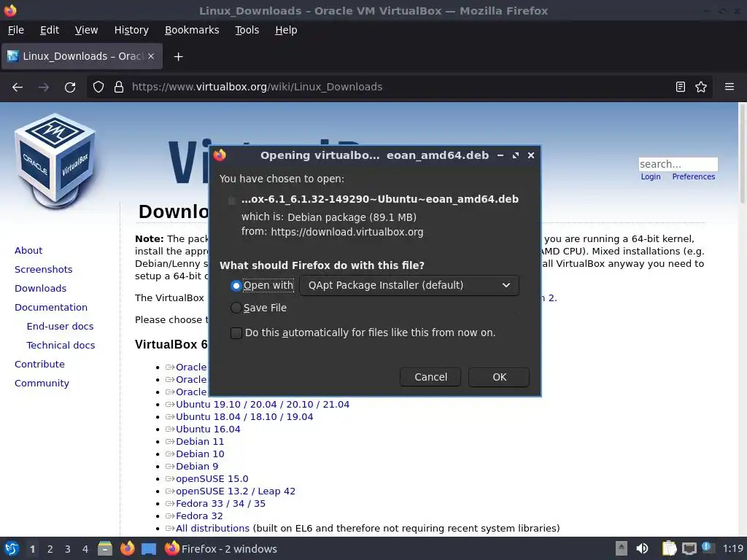This screenshot has width=747, height=560.
Task: Click the Preferences link
Action: [x=694, y=176]
